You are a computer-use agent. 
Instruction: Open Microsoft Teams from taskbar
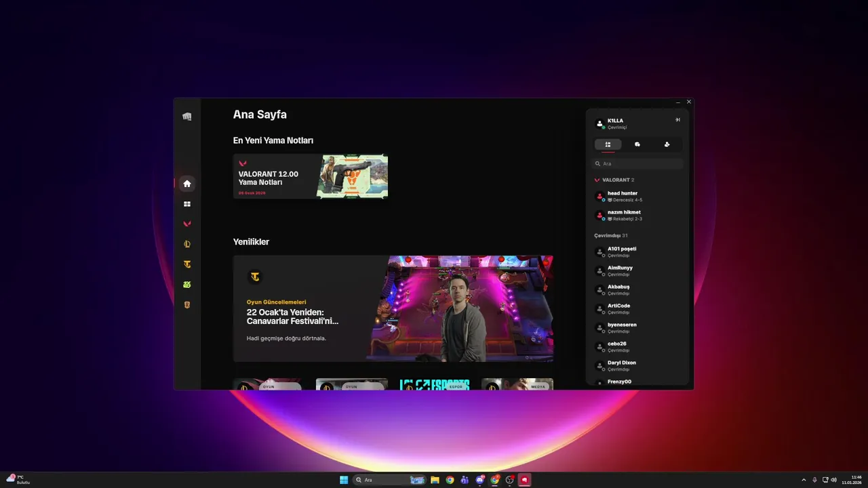[465, 480]
